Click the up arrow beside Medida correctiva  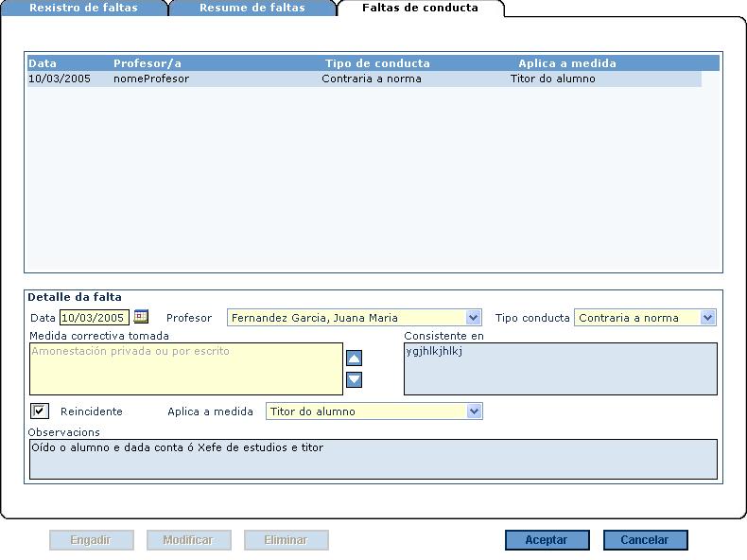[354, 359]
